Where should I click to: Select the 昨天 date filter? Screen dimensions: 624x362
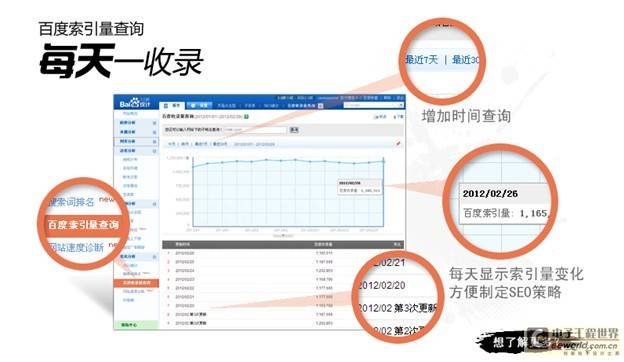point(185,144)
